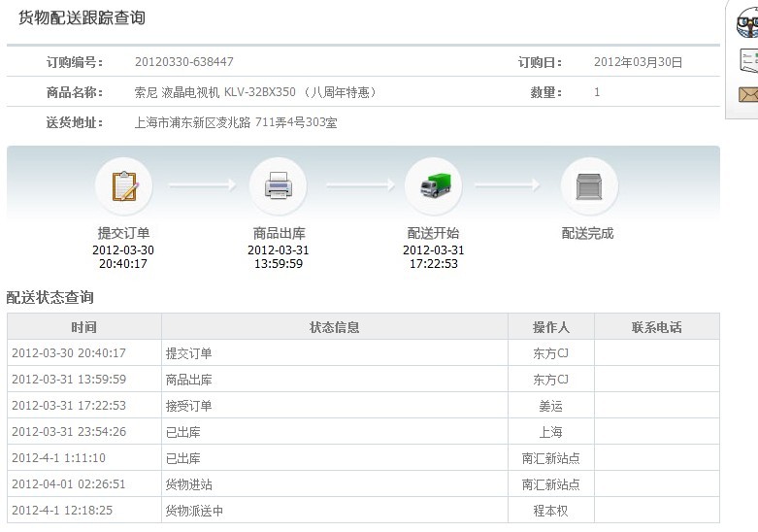Click table time 2012-03-31 17:22:53

coord(69,405)
